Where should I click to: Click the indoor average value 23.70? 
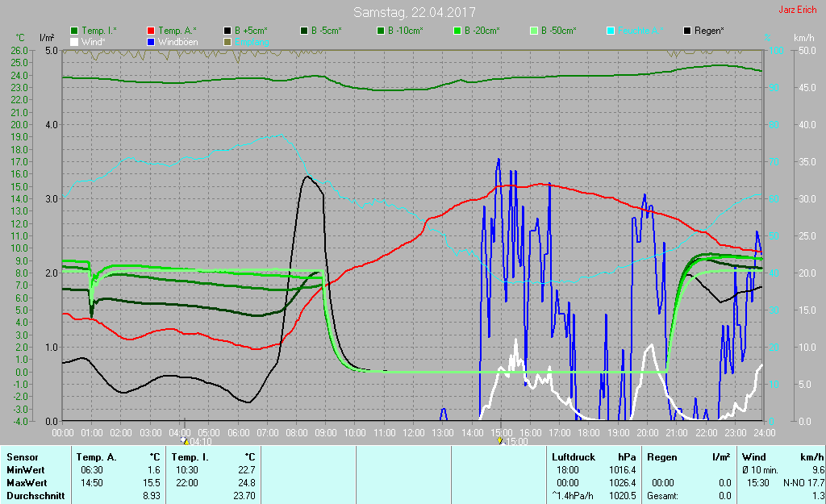[244, 496]
